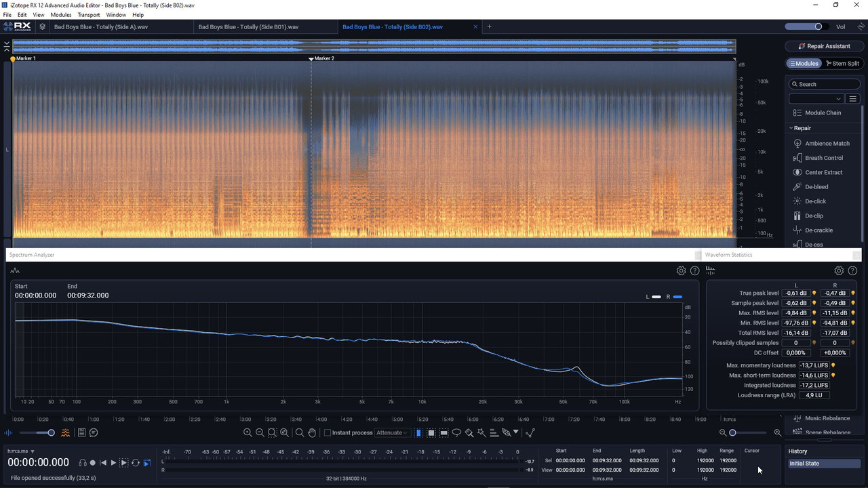The image size is (868, 488).
Task: Toggle headphone input monitoring
Action: click(x=82, y=462)
